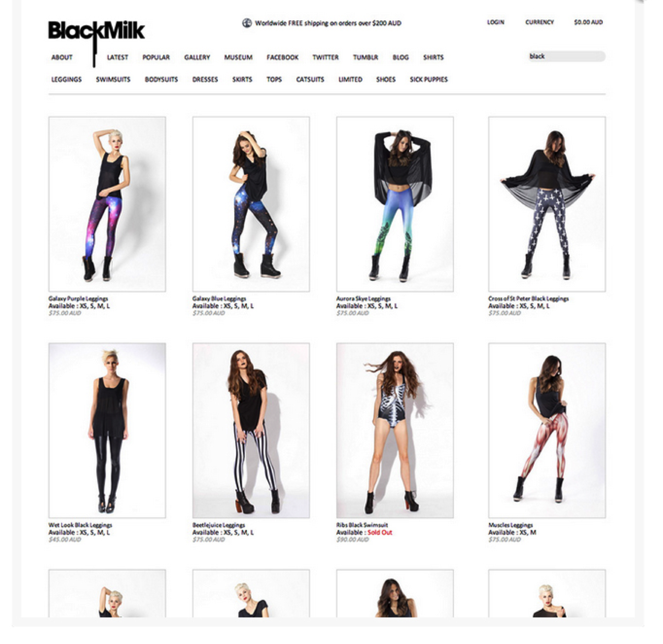Visit the Tumblr link in navigation
663x644 pixels.
[365, 57]
